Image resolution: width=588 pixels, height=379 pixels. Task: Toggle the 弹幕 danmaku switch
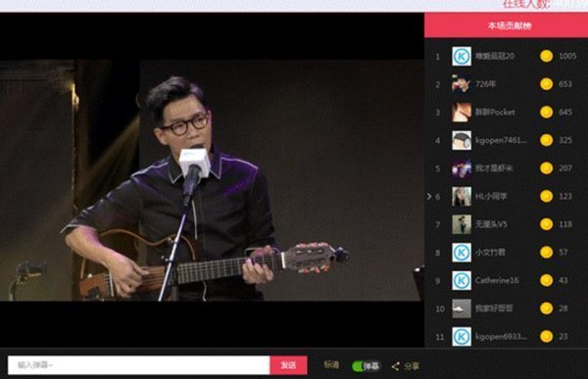point(366,366)
